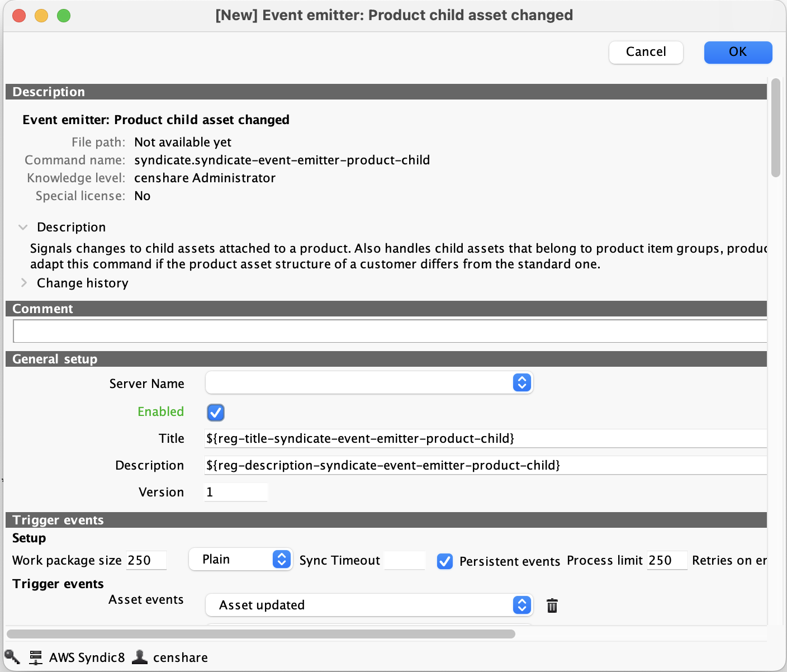787x672 pixels.
Task: Click into the Comment text field
Action: [x=389, y=331]
